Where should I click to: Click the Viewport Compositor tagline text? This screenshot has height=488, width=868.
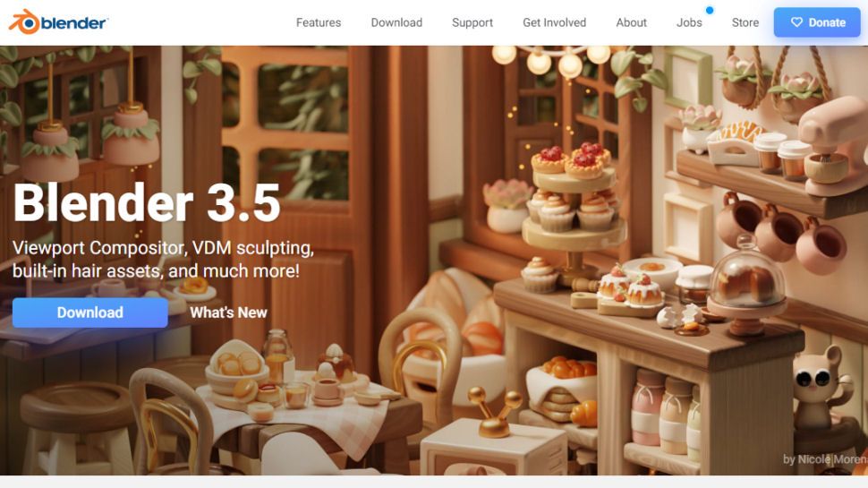point(163,260)
